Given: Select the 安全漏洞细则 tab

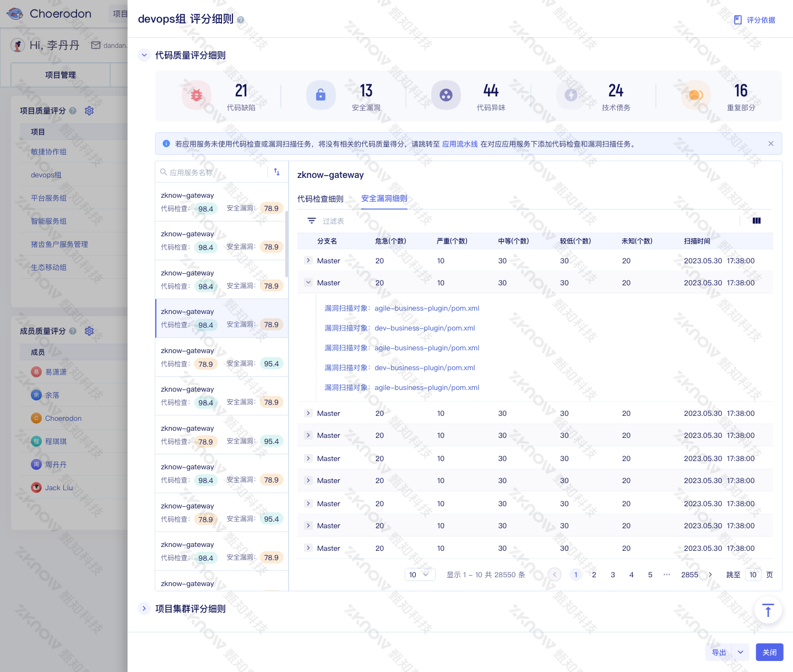Looking at the screenshot, I should pos(384,198).
